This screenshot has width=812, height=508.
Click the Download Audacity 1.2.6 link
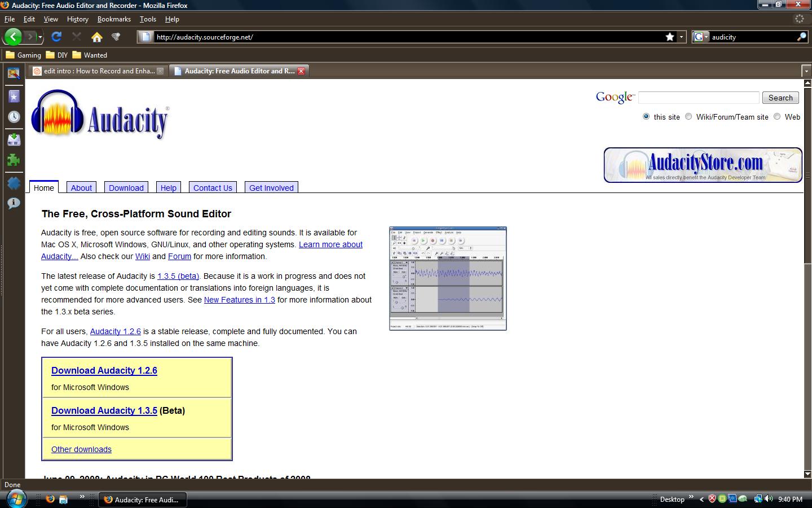(x=104, y=370)
